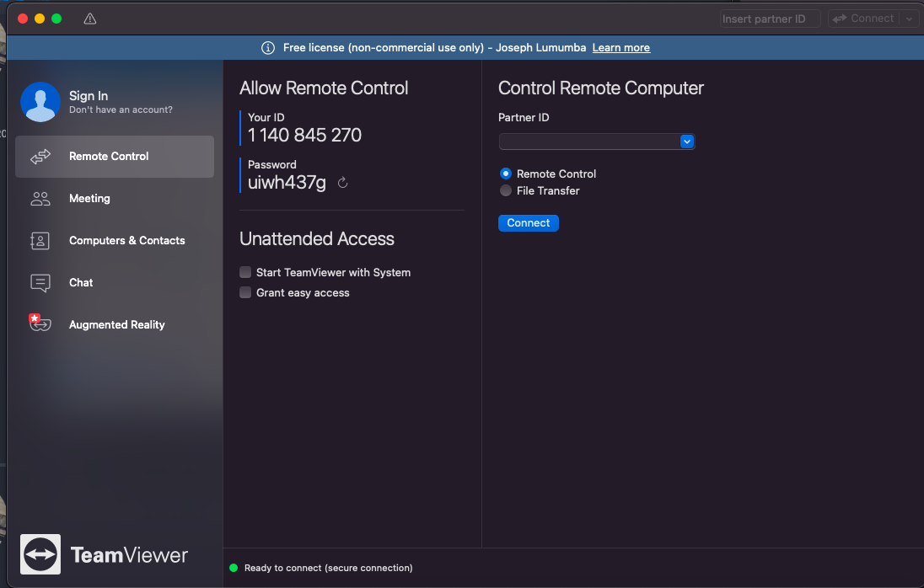Tick the Grant easy access checkbox
Screen dimensions: 924x588
(245, 292)
